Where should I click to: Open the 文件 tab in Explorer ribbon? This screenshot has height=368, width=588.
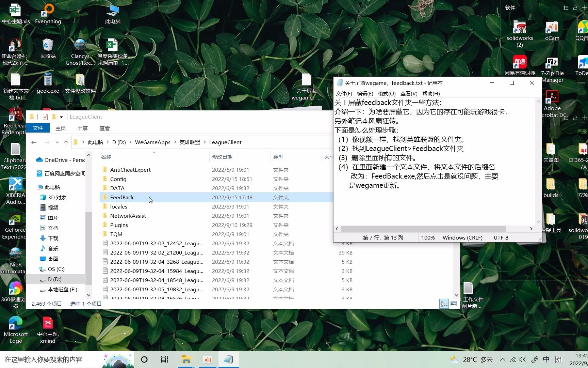[x=38, y=128]
